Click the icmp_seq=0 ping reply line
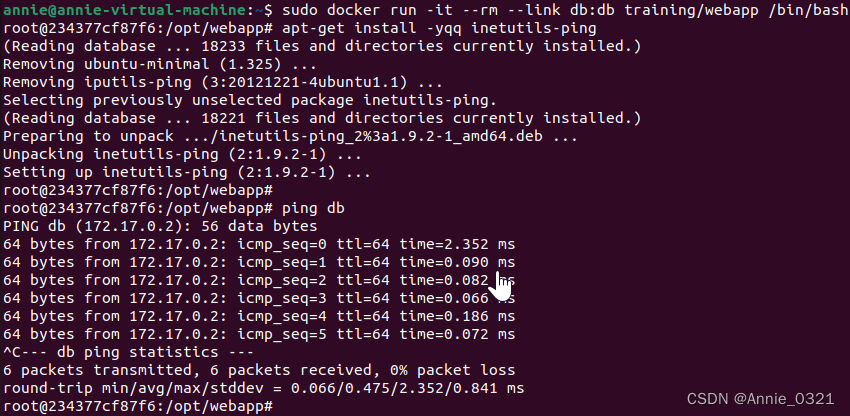850x416 pixels. [x=259, y=244]
